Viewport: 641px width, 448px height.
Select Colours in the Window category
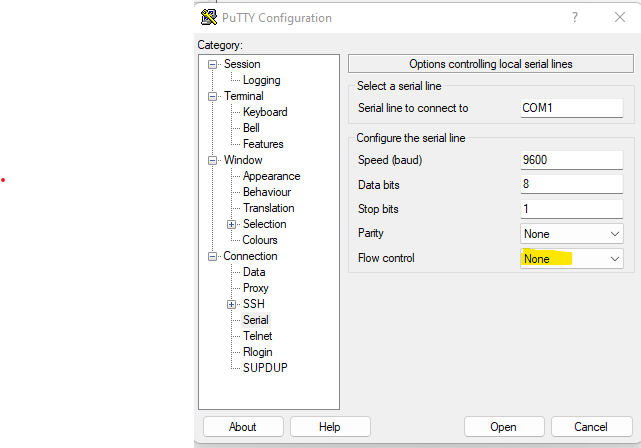pos(260,240)
